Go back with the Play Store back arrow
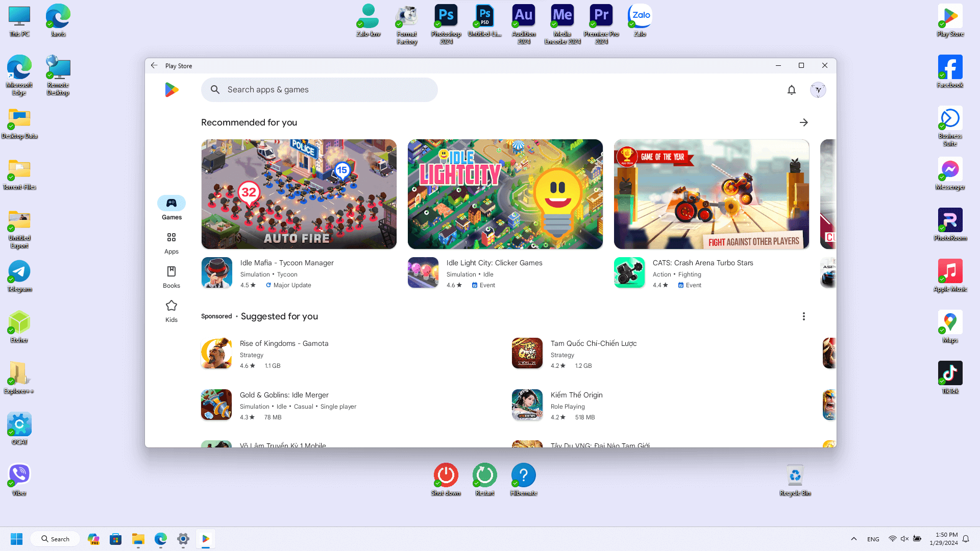 (154, 66)
